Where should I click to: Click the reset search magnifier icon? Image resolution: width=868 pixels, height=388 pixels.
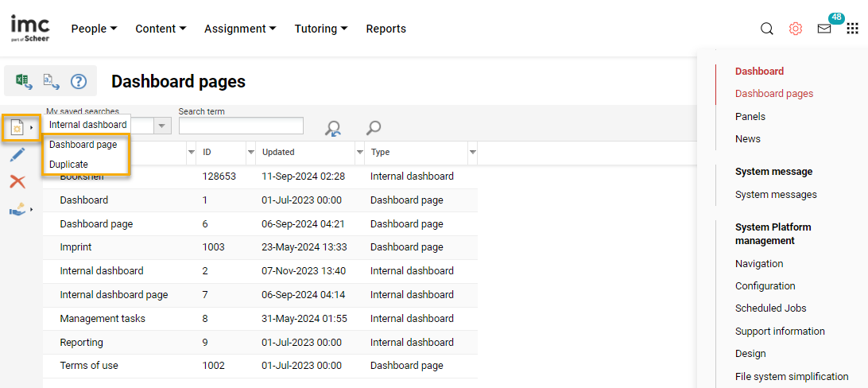click(x=334, y=128)
